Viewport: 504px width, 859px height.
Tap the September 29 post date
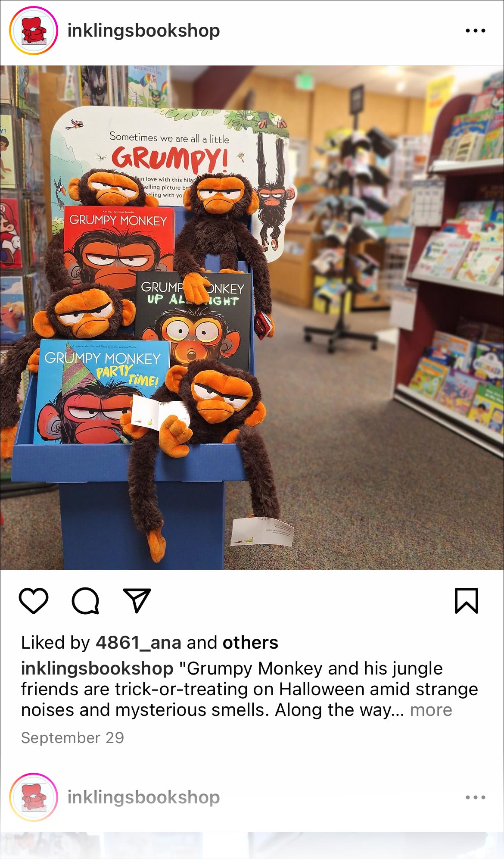click(x=72, y=738)
